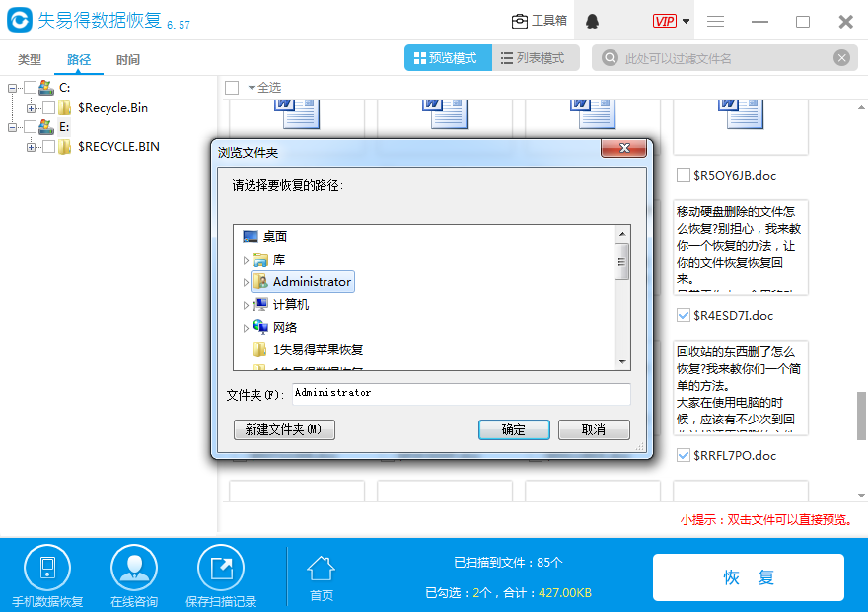This screenshot has width=868, height=612.
Task: Click the preview pane scroll-down arrow
Action: [x=861, y=496]
